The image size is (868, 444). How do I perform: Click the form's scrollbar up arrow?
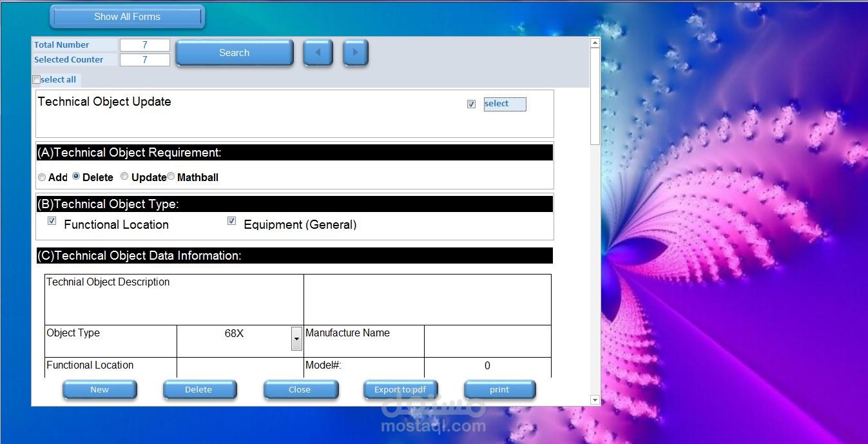(595, 43)
